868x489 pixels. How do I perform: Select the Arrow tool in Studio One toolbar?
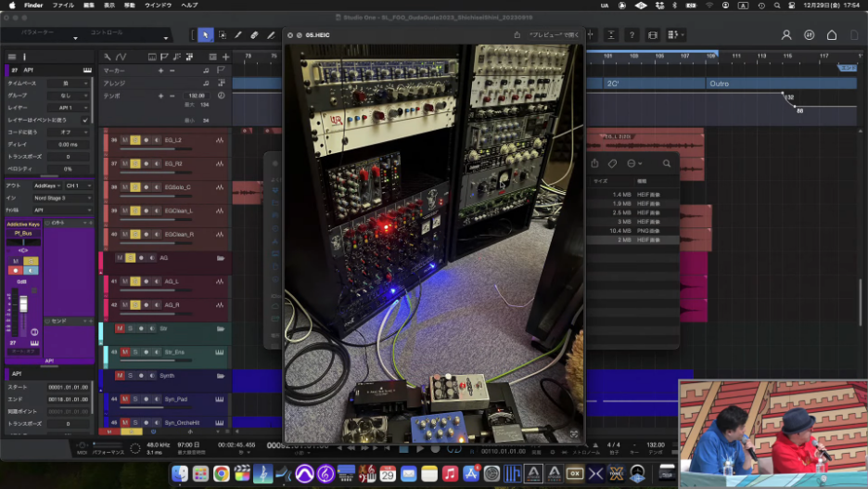click(x=205, y=35)
